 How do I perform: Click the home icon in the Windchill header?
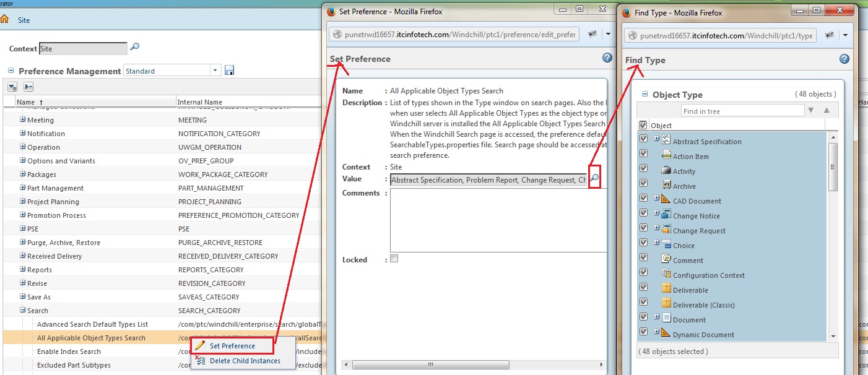pos(4,20)
